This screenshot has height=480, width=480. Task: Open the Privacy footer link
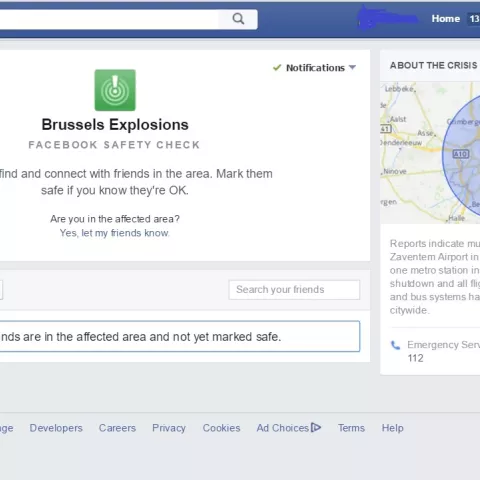point(169,428)
